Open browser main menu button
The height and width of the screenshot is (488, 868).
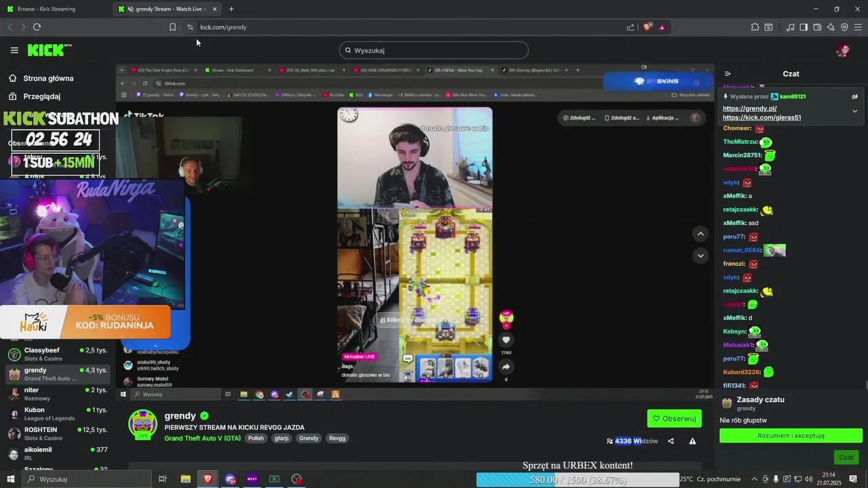tap(858, 27)
